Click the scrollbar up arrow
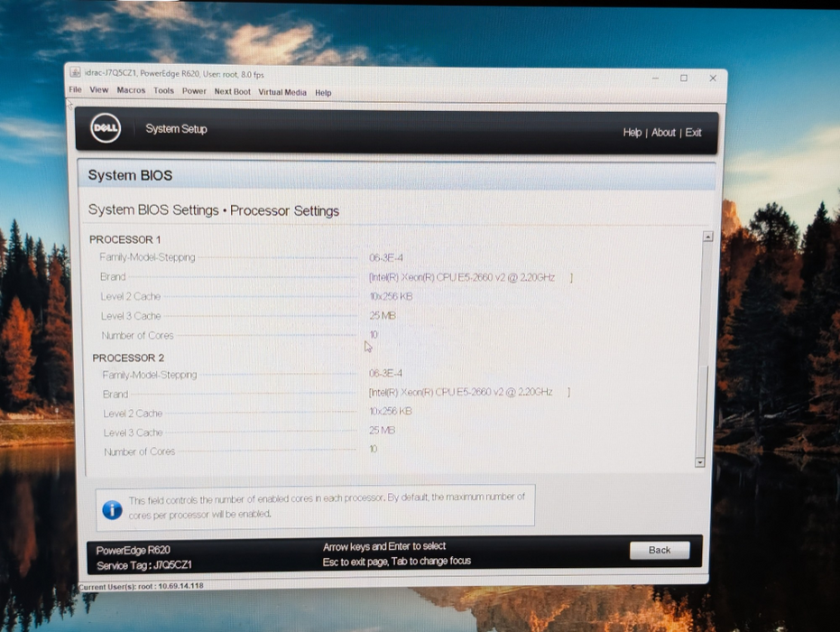This screenshot has width=840, height=632. 707,237
